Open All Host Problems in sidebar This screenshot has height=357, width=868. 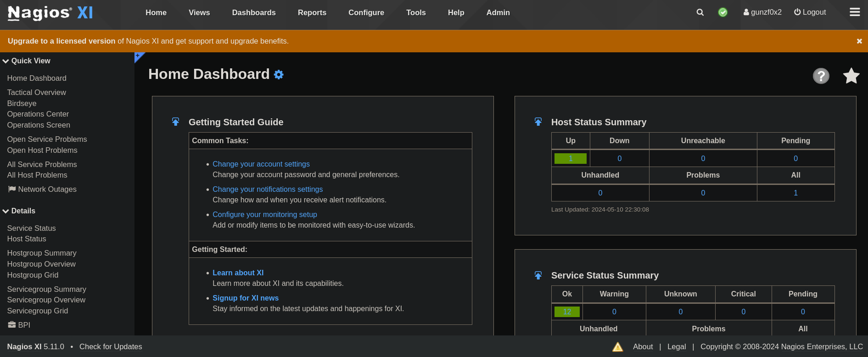[37, 175]
